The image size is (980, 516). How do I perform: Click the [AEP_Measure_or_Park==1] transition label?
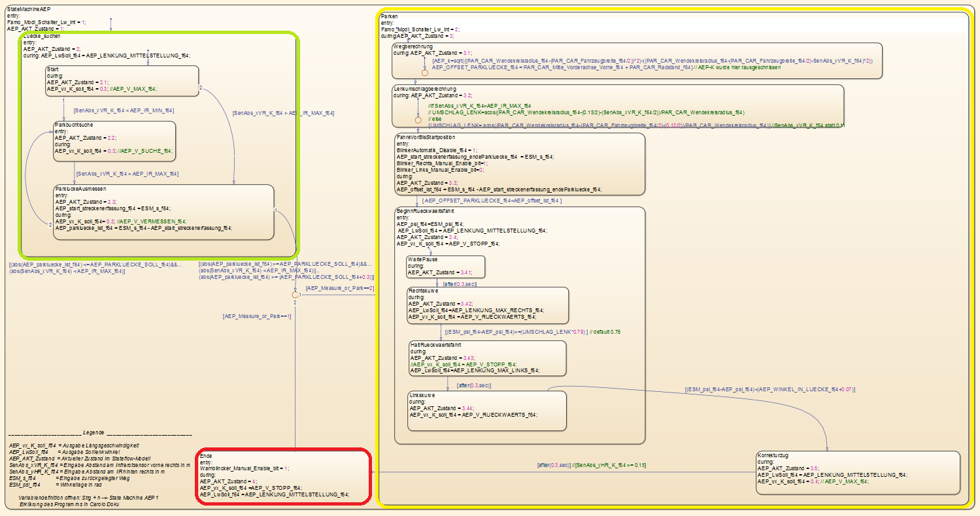(257, 316)
